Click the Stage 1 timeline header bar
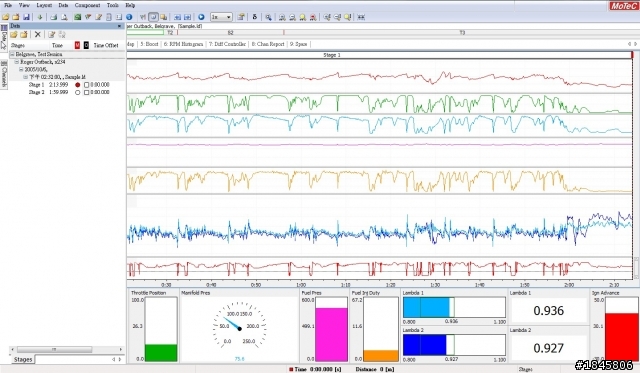 tap(379, 55)
